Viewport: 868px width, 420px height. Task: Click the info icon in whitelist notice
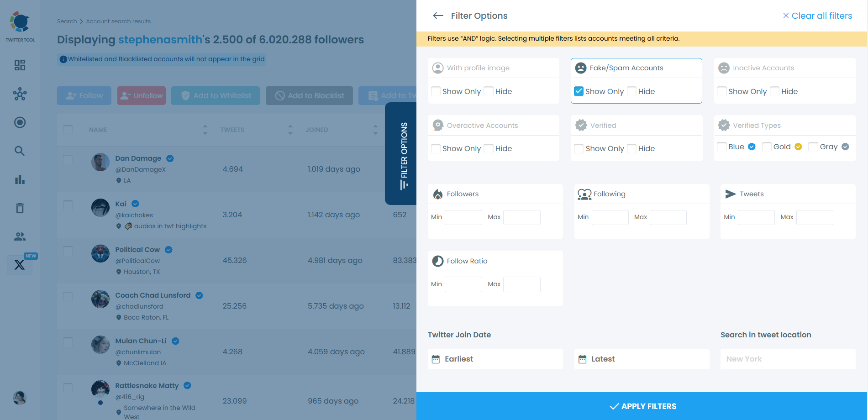63,59
